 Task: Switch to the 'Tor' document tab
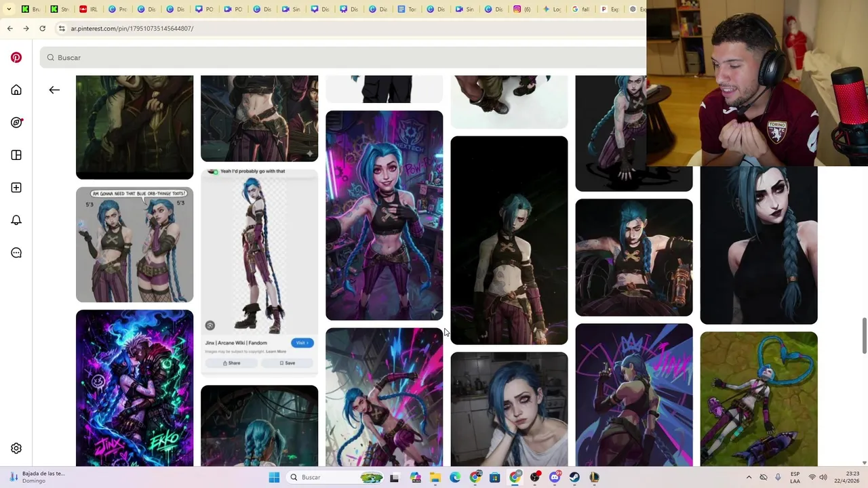click(x=408, y=9)
